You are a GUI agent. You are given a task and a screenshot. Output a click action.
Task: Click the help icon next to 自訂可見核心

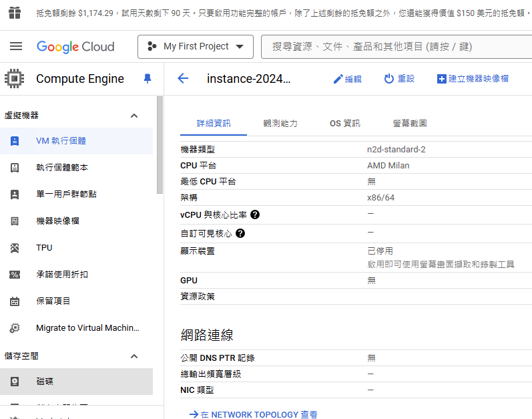pos(240,233)
